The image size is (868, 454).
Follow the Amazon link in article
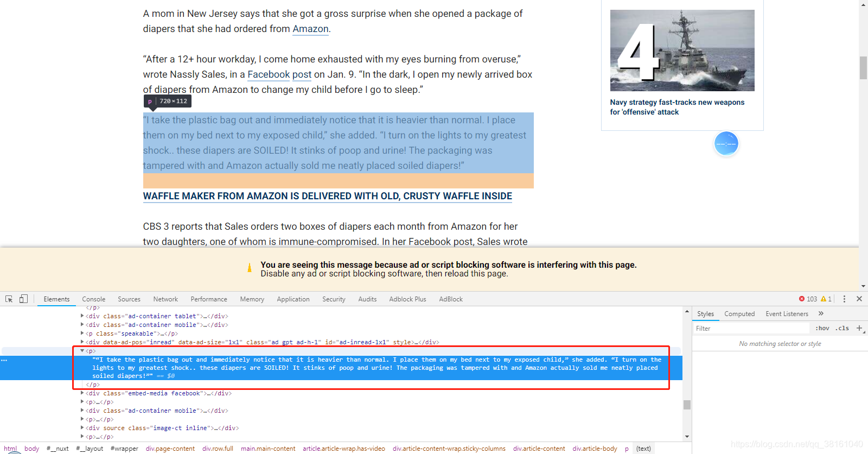tap(310, 29)
